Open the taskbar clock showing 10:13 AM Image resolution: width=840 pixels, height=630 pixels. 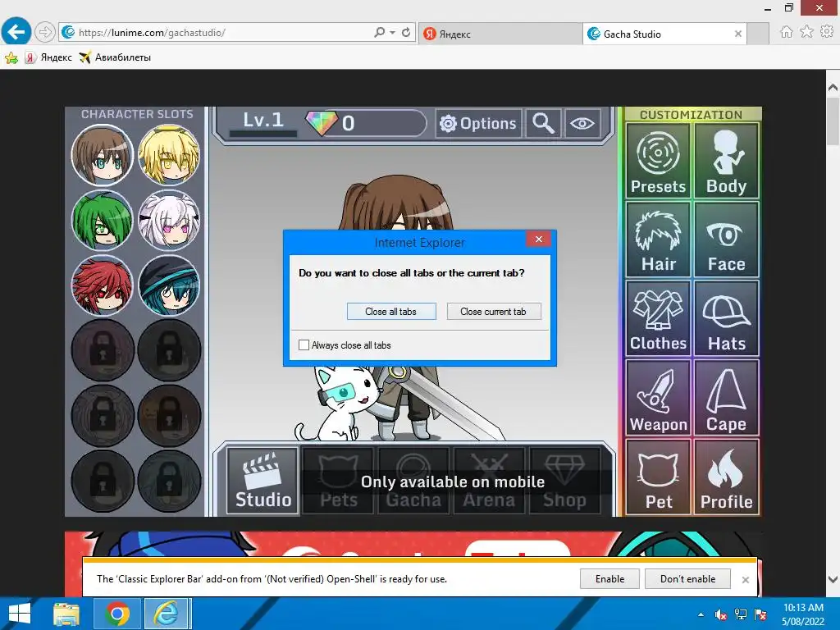click(803, 614)
